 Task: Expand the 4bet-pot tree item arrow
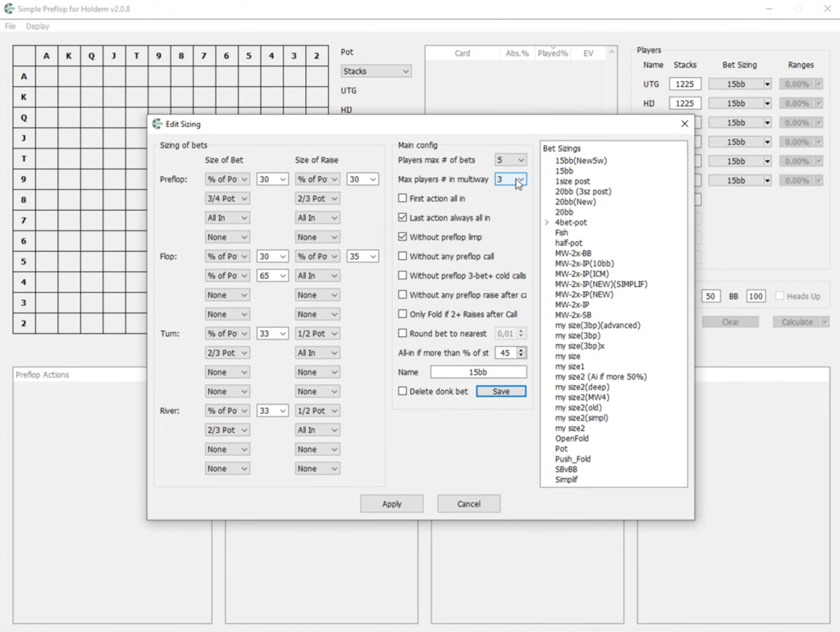(547, 222)
